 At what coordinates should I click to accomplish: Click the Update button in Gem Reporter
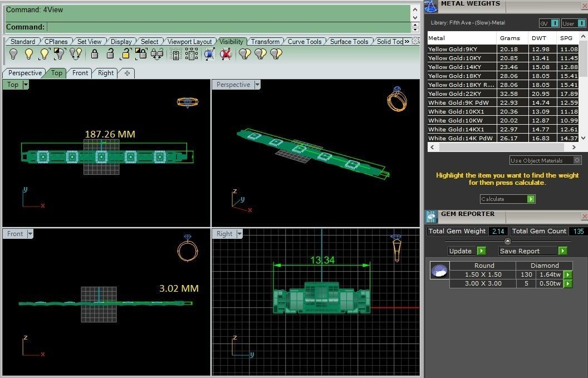coord(467,251)
